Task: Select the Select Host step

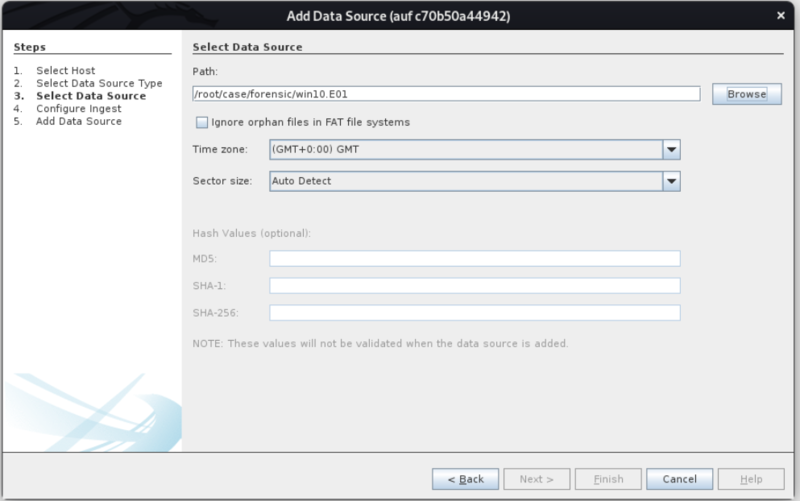Action: tap(66, 71)
